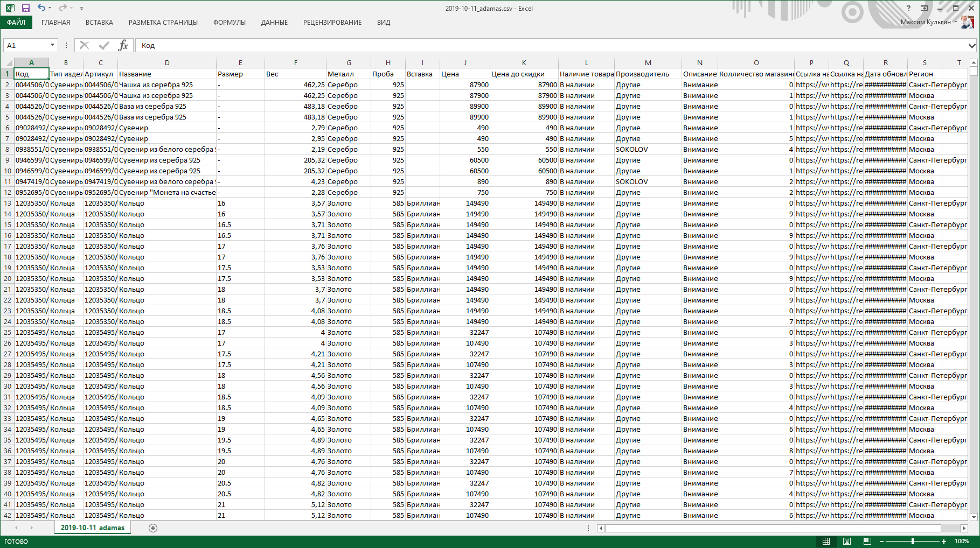Open the ФОРМУЛЫ ribbon tab
This screenshot has height=548, width=980.
point(229,23)
